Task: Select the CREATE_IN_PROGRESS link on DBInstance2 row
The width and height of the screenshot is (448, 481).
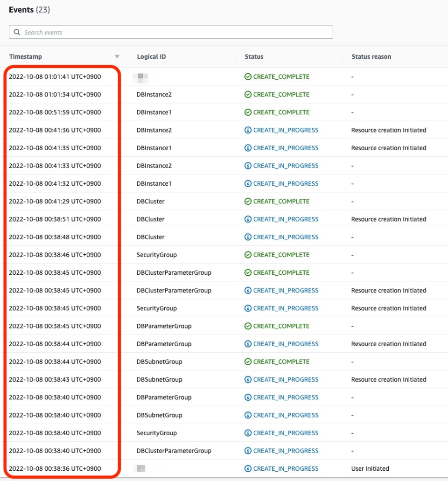Action: [x=286, y=130]
